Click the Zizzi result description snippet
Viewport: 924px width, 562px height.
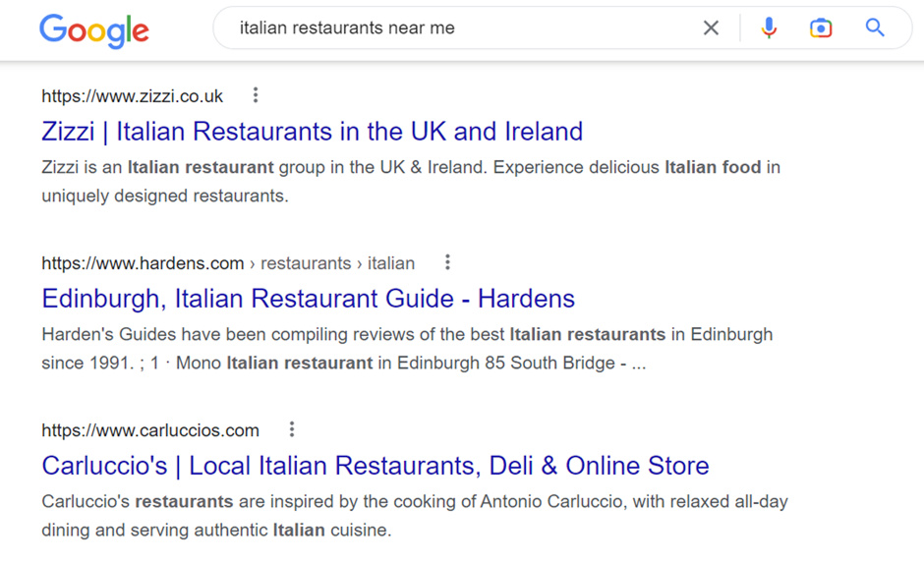(x=411, y=182)
